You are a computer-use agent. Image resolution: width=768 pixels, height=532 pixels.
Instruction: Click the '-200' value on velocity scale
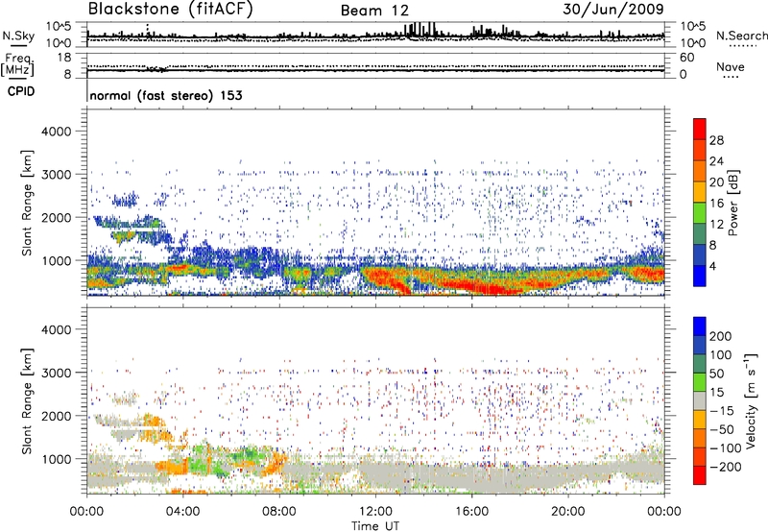click(x=724, y=467)
